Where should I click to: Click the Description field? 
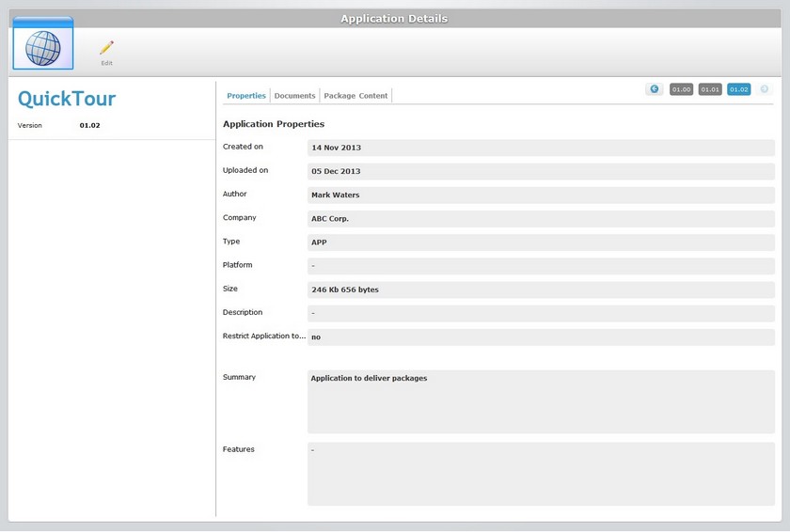tap(541, 313)
